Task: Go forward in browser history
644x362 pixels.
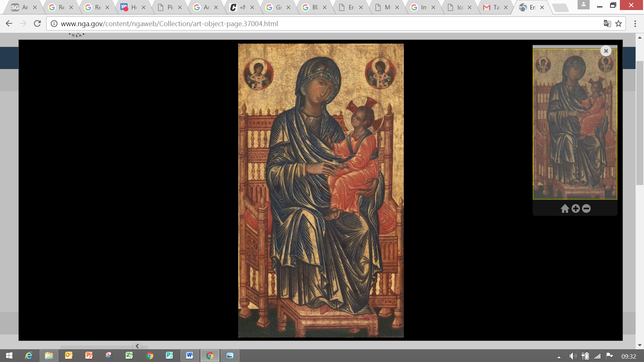Action: [23, 23]
